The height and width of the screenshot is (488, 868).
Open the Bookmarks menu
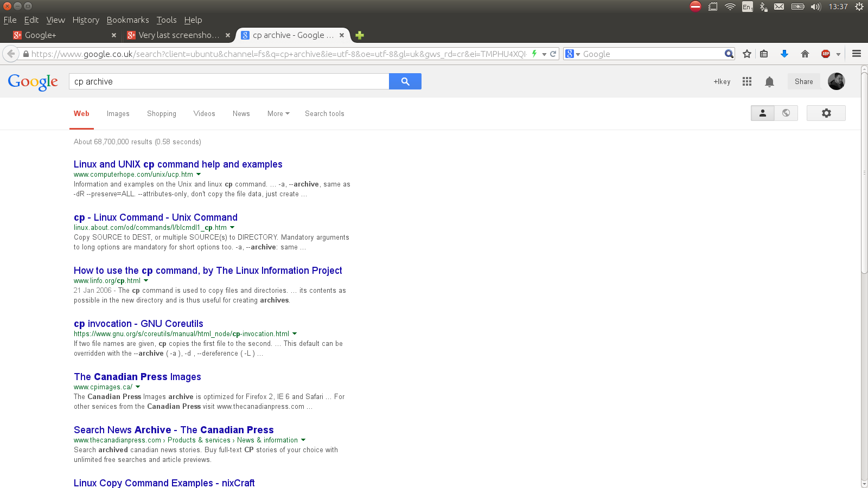tap(127, 20)
